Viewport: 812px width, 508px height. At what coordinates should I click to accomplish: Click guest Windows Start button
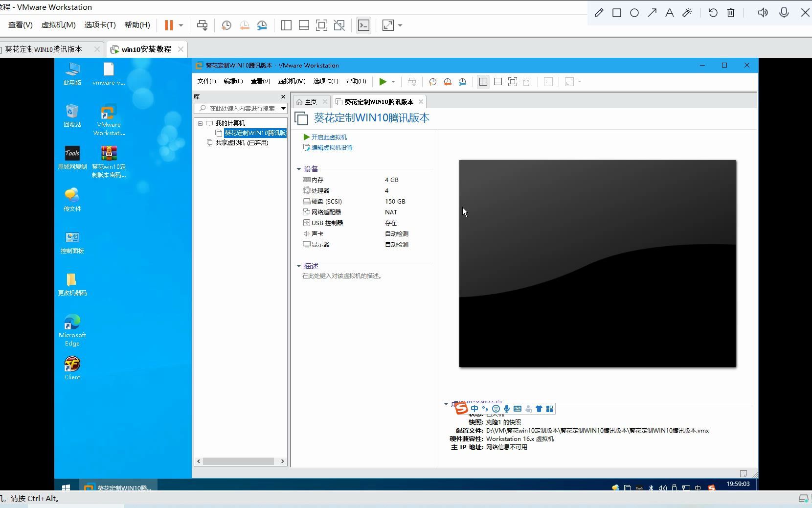tap(66, 487)
